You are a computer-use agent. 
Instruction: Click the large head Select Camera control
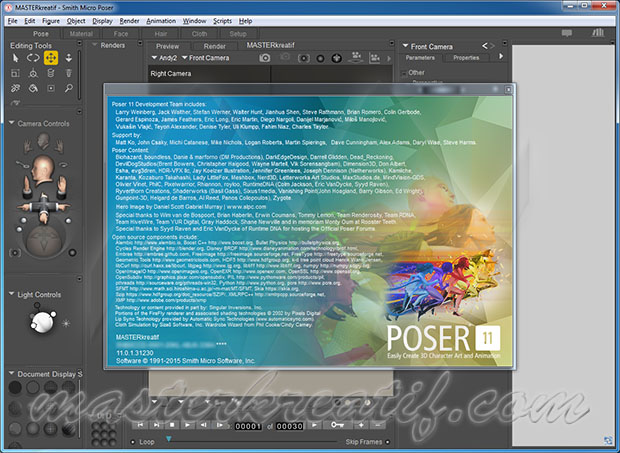tap(43, 170)
